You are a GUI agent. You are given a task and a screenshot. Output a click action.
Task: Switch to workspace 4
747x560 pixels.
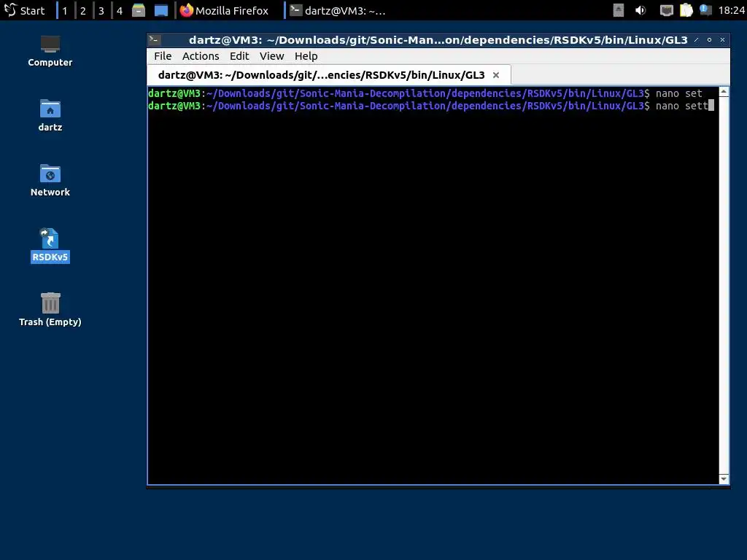coord(120,10)
